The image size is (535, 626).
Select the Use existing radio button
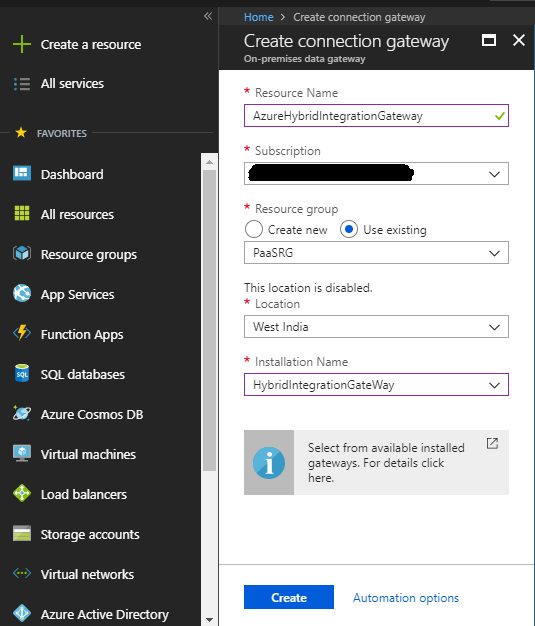[349, 230]
